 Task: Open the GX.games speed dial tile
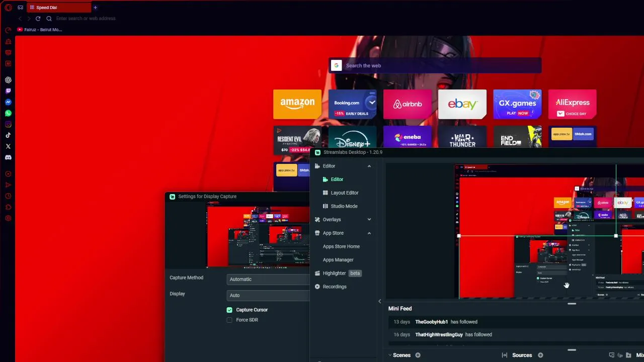tap(517, 104)
